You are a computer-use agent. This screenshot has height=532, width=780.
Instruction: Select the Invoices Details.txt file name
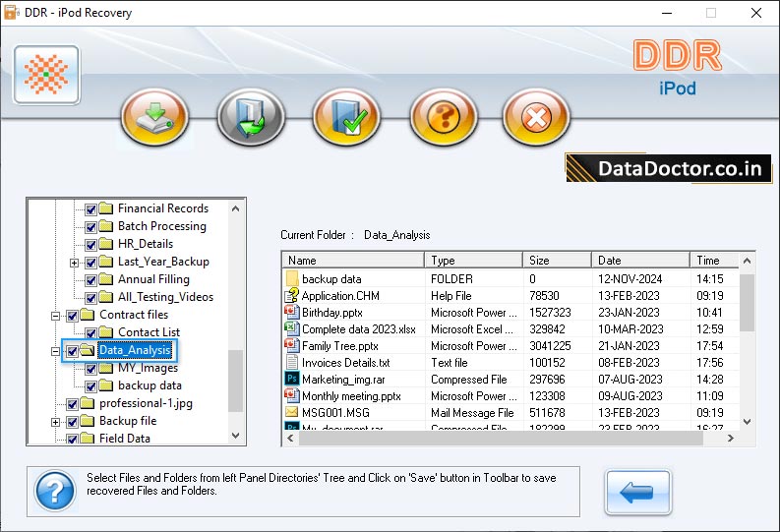click(x=345, y=363)
